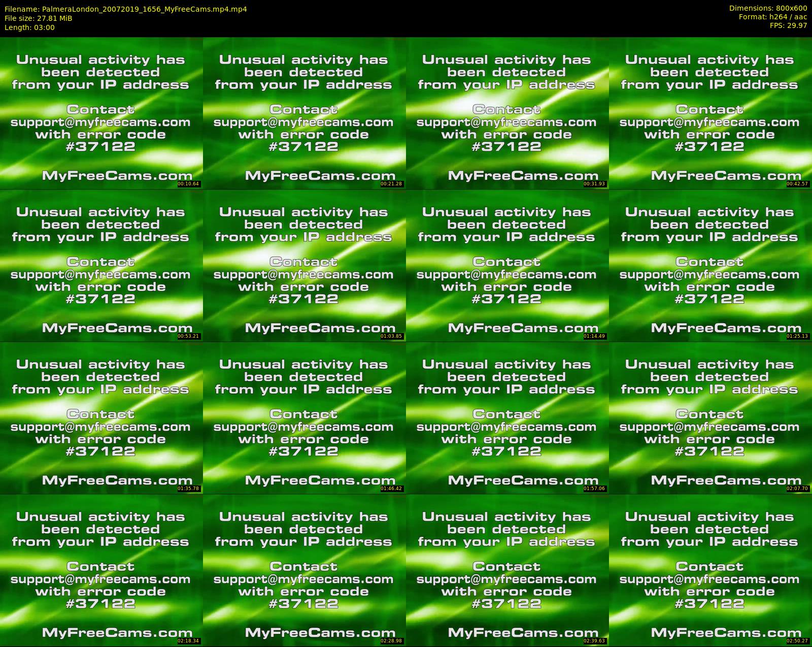Pick the frame thumbnail at 00:31.93
Viewport: 812px width, 647px height.
[507, 113]
